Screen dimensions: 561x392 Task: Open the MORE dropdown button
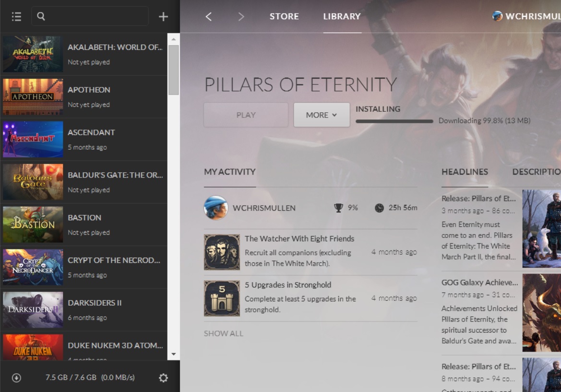click(322, 115)
